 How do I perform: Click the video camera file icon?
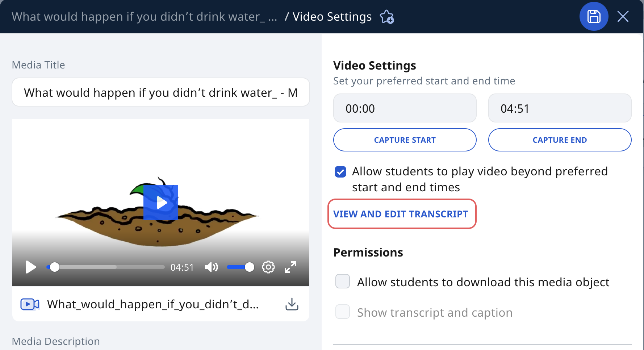pyautogui.click(x=30, y=304)
